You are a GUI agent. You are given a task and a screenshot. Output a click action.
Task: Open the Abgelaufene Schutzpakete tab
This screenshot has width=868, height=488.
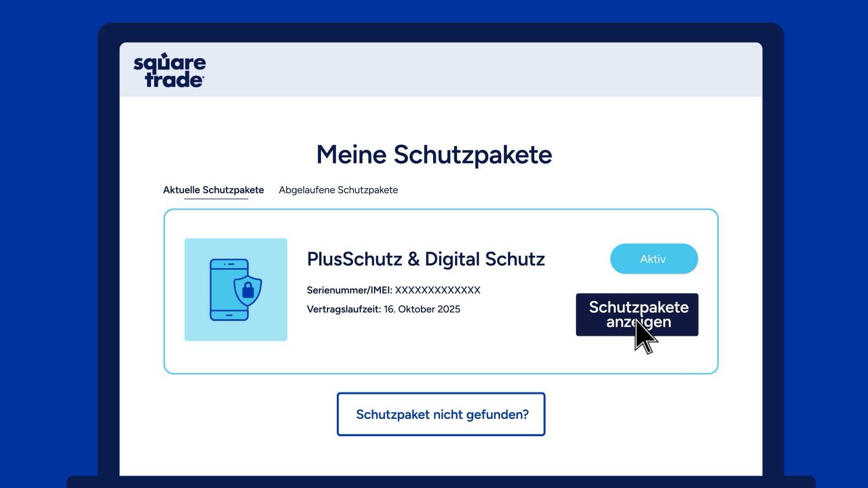(x=338, y=190)
